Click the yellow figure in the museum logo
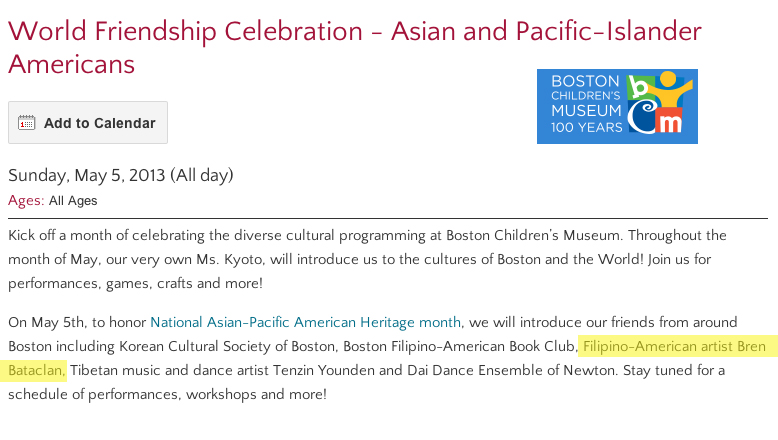Screen dimensions: 778x440 click(669, 89)
